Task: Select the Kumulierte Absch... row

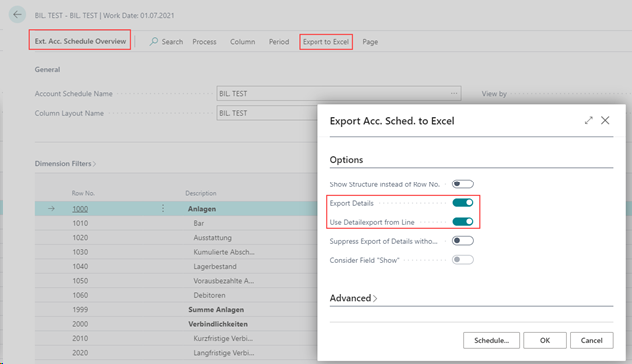Action: (176, 252)
